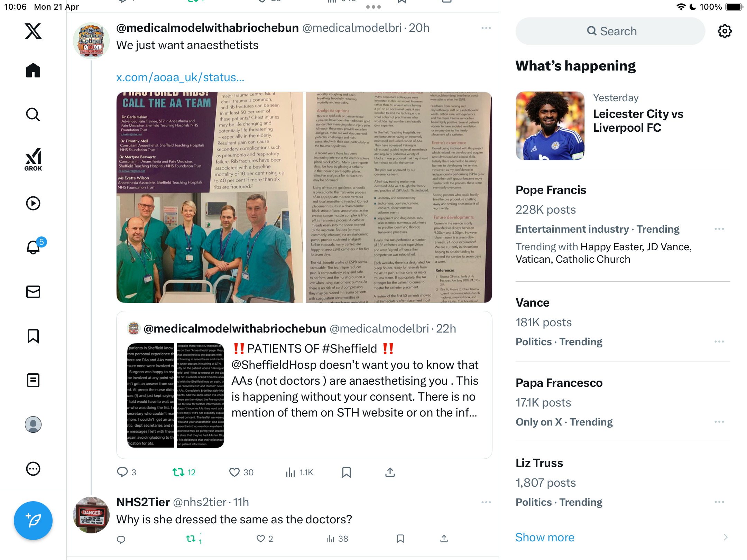Go to Home feed in sidebar
The height and width of the screenshot is (560, 747).
(x=33, y=70)
